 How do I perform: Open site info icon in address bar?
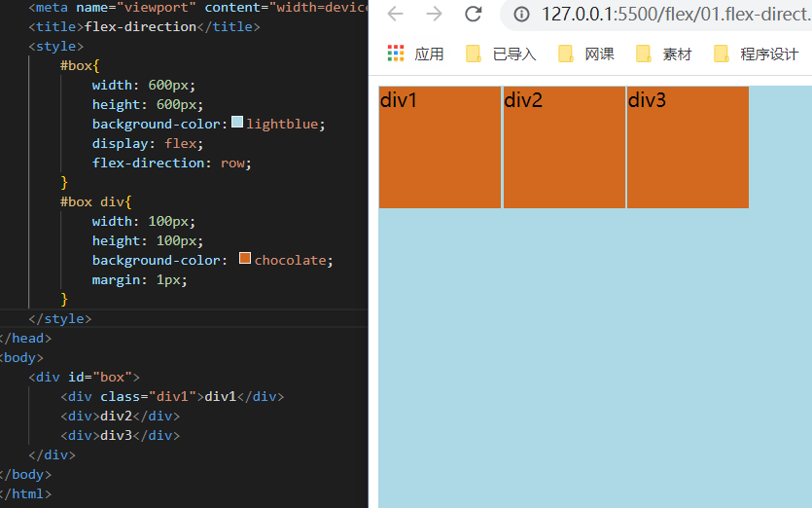coord(521,15)
